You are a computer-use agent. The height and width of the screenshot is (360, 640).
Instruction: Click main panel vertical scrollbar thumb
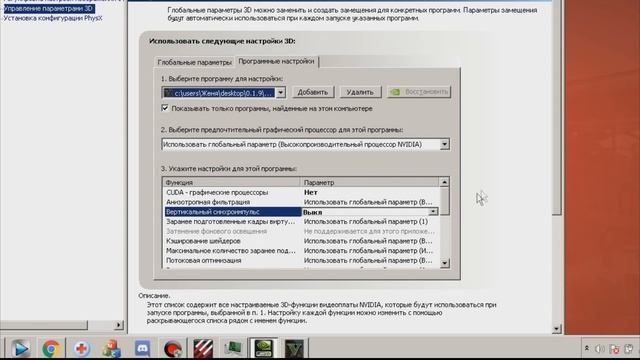(x=557, y=107)
